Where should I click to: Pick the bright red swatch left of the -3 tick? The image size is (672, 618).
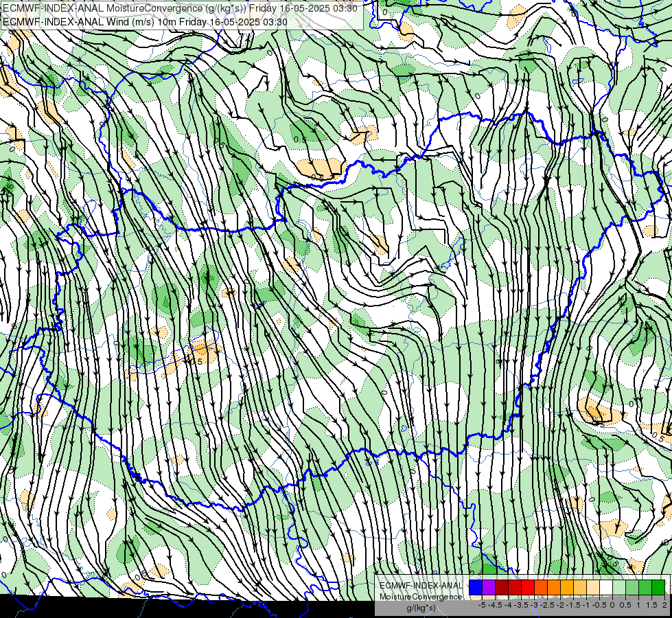pyautogui.click(x=528, y=587)
